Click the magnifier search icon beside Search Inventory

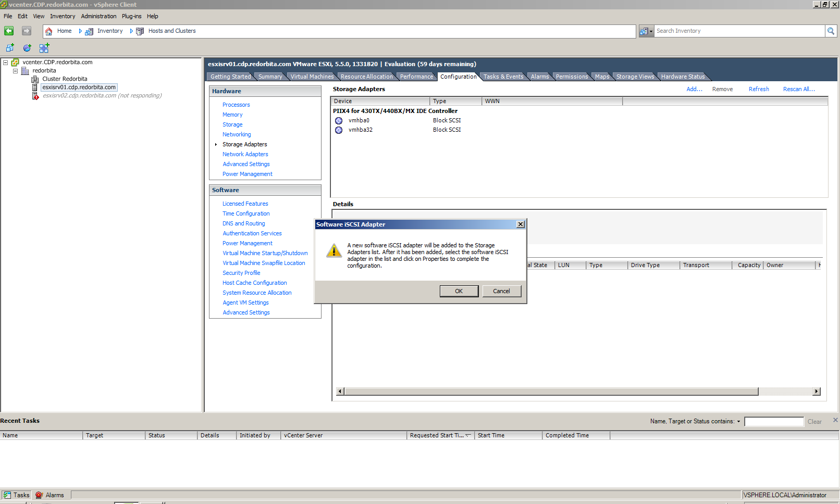click(831, 31)
